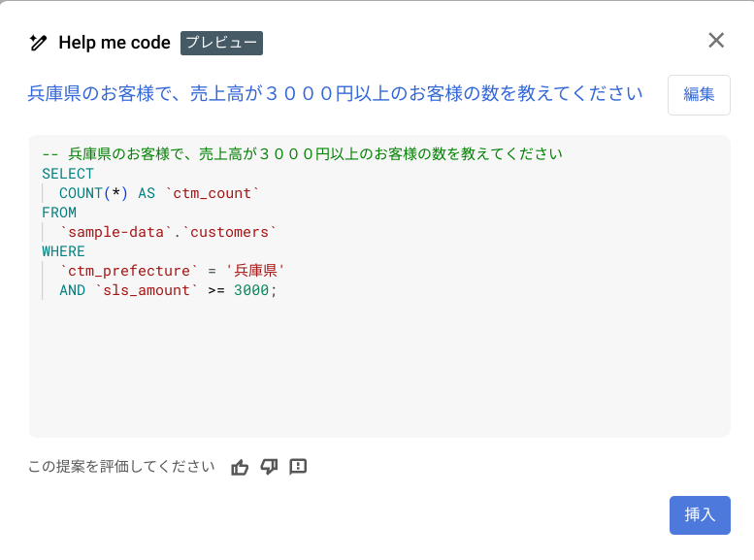The height and width of the screenshot is (560, 754).
Task: Click the `sls_amount` column name
Action: coord(147,290)
